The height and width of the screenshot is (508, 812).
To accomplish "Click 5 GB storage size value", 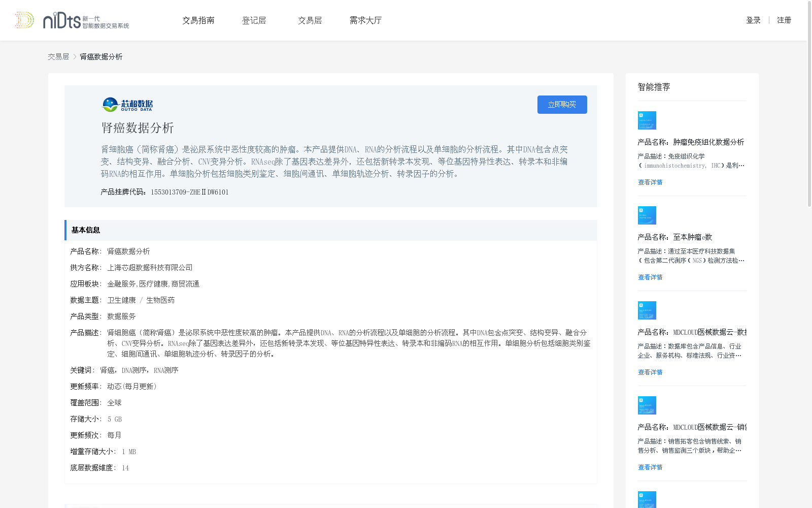I will [115, 419].
